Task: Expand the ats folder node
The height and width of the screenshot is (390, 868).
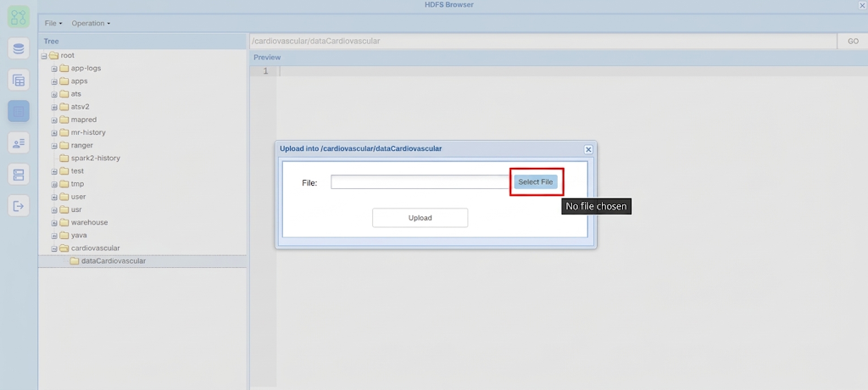Action: point(54,94)
